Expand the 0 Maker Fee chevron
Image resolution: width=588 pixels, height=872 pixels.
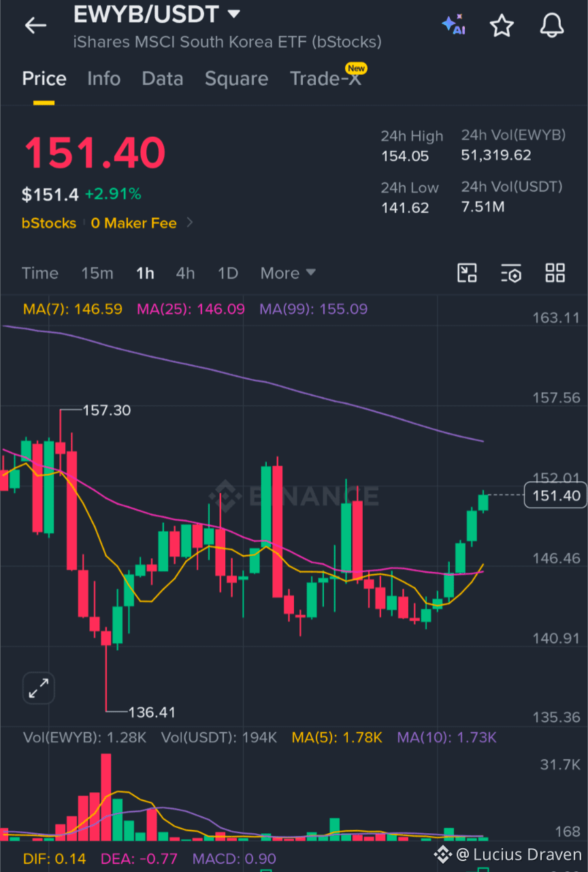click(x=189, y=223)
